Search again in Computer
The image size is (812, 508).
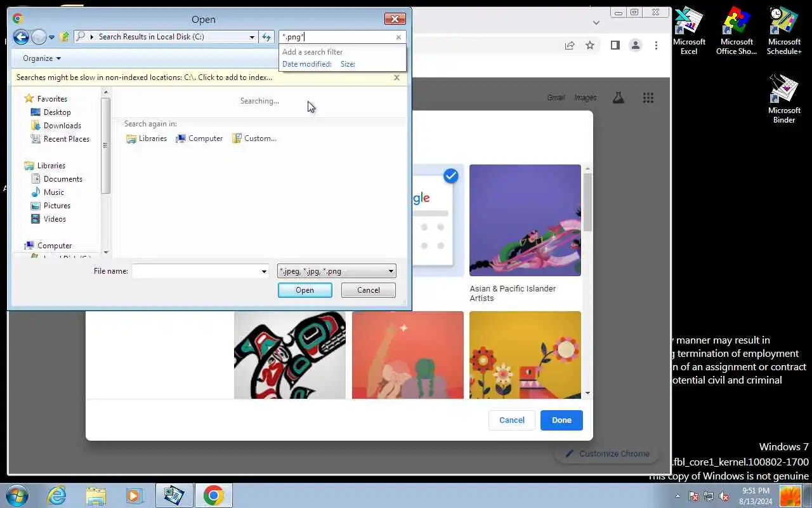(x=200, y=138)
